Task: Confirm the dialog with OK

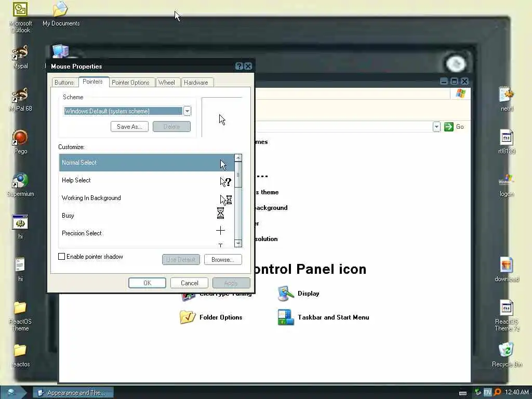Action: click(147, 283)
